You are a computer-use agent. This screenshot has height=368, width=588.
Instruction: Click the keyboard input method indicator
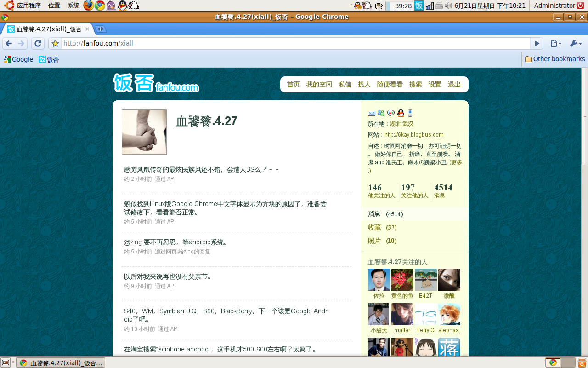[x=439, y=6]
